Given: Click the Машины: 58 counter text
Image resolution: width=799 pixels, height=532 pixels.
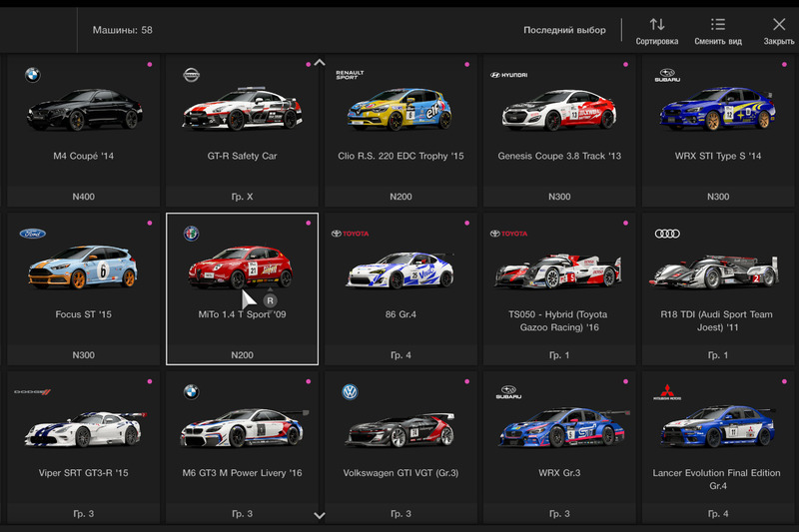Looking at the screenshot, I should 122,30.
